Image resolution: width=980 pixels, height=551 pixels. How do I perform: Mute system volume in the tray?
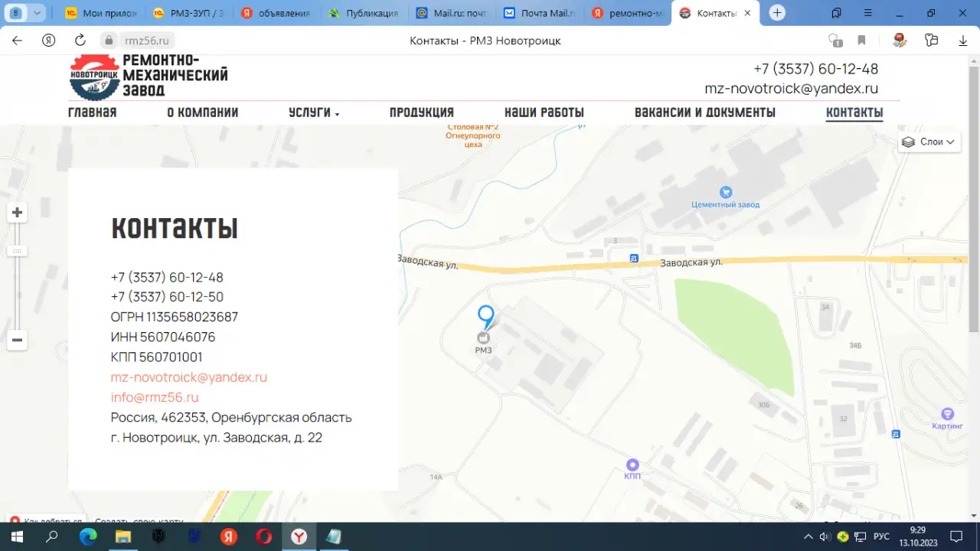pos(825,536)
